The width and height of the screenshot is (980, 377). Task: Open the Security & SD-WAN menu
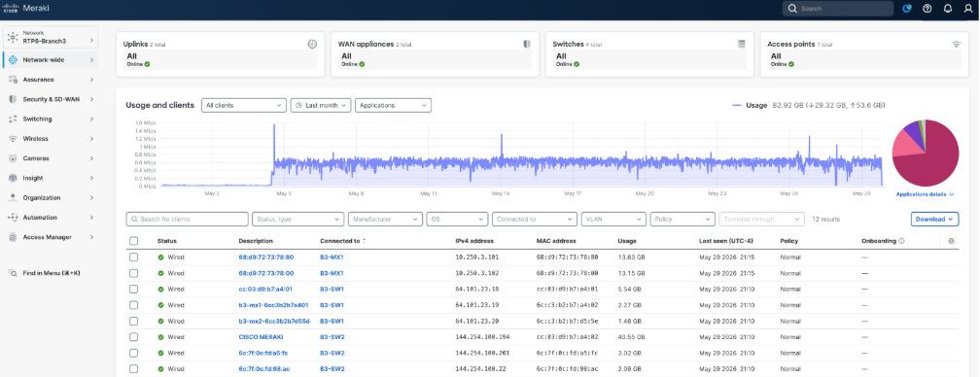[51, 99]
